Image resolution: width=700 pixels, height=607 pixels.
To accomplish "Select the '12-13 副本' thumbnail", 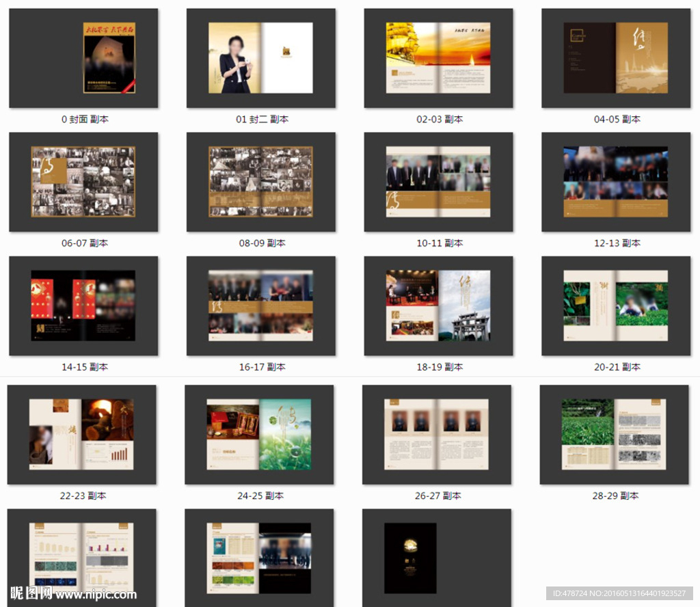I will (616, 182).
